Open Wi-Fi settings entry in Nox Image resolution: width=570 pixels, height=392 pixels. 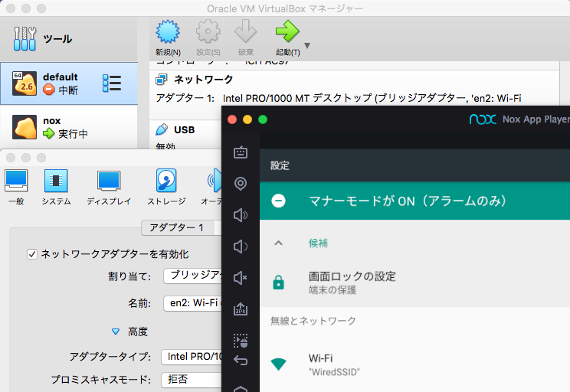click(414, 364)
